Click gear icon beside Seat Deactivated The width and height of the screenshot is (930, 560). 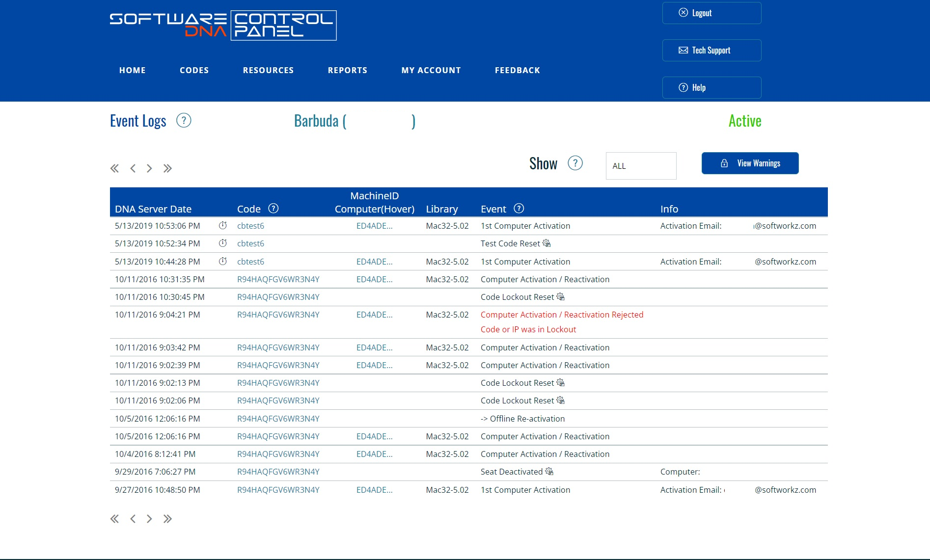pos(549,471)
